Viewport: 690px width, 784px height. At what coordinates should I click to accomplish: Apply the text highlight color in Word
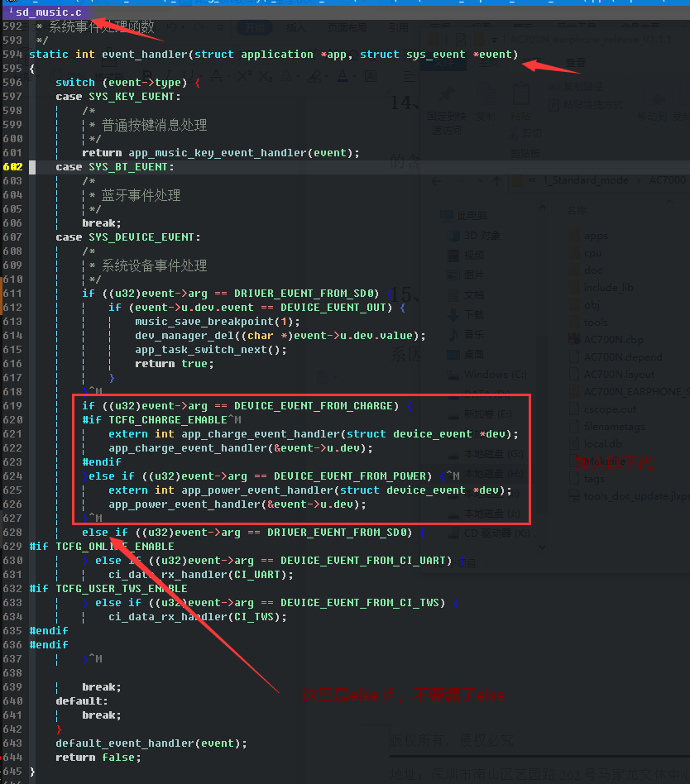pyautogui.click(x=314, y=76)
